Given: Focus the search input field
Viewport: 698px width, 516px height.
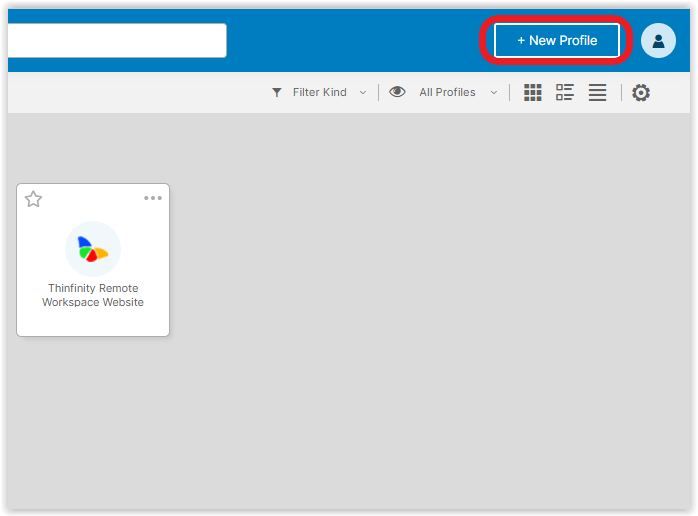Looking at the screenshot, I should pyautogui.click(x=117, y=41).
